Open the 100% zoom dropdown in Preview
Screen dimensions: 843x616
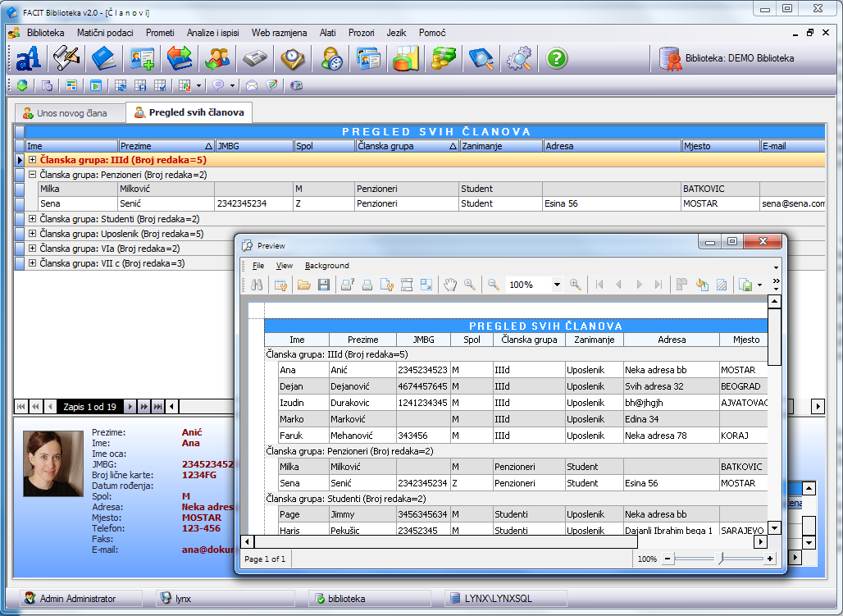tap(557, 285)
